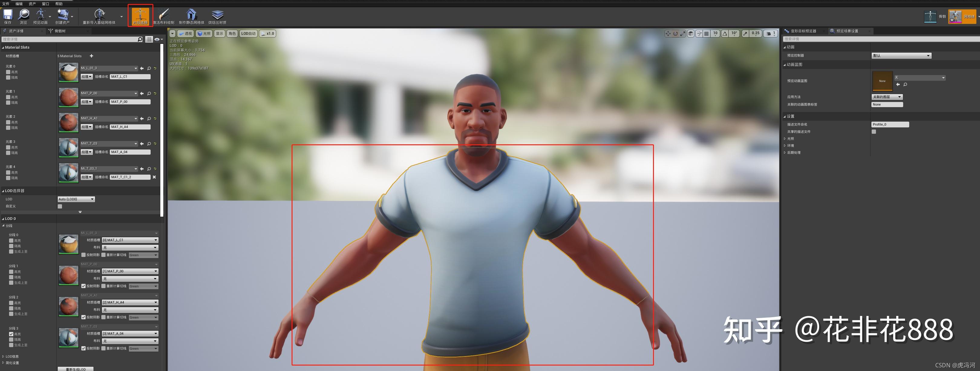Screen dimensions: 980x371
Task: Expand the 后期处理 post processing section
Action: click(x=785, y=153)
